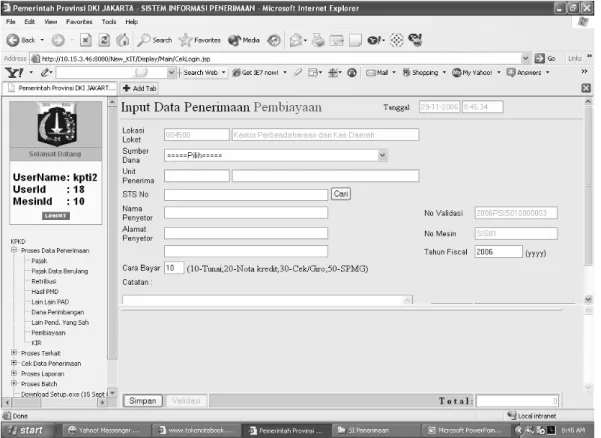Click the Print icon in toolbar

tap(318, 40)
